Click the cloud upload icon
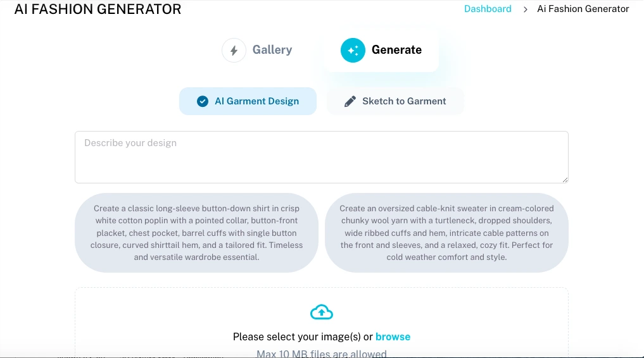Image resolution: width=644 pixels, height=358 pixels. coord(322,312)
